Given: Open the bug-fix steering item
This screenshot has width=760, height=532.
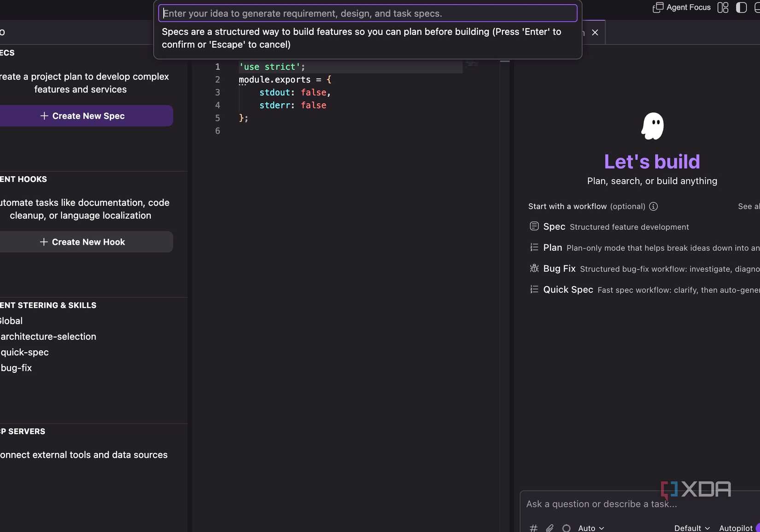Looking at the screenshot, I should (16, 368).
